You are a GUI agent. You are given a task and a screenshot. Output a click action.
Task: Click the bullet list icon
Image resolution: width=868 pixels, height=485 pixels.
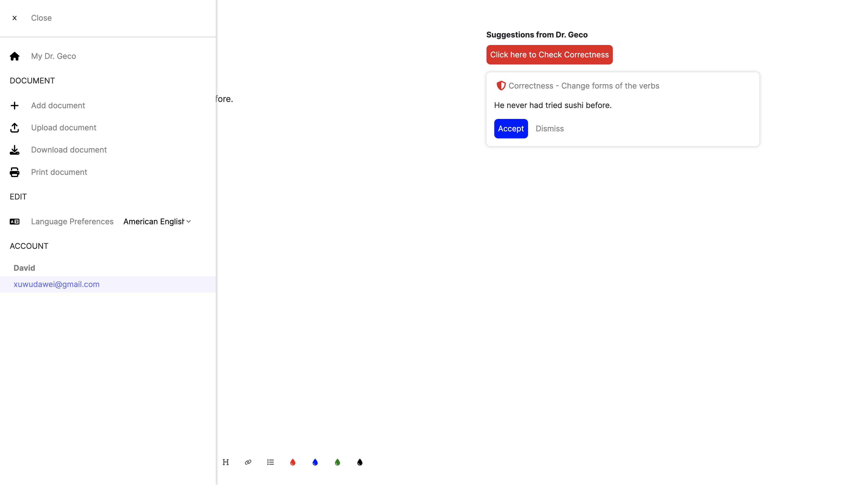coord(271,462)
